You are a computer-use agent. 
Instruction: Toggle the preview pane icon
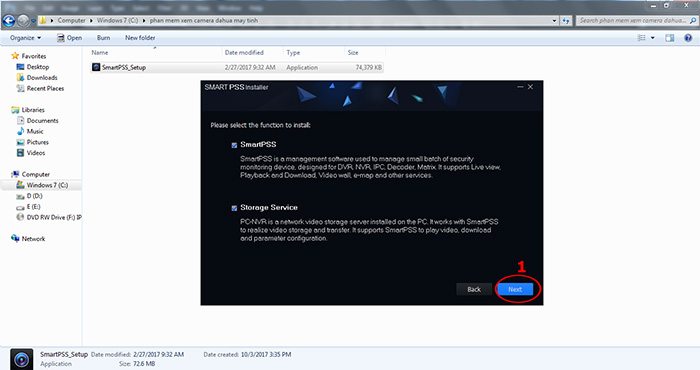[x=670, y=38]
